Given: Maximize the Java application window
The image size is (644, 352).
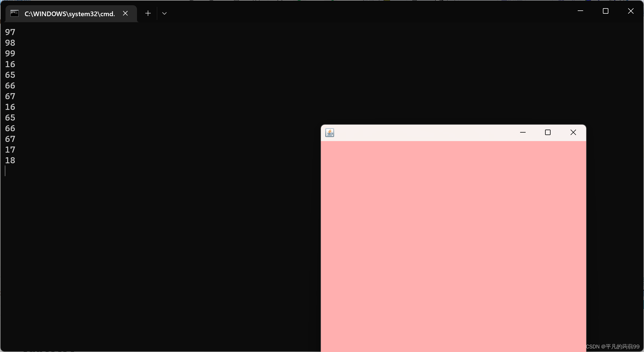Looking at the screenshot, I should click(548, 133).
